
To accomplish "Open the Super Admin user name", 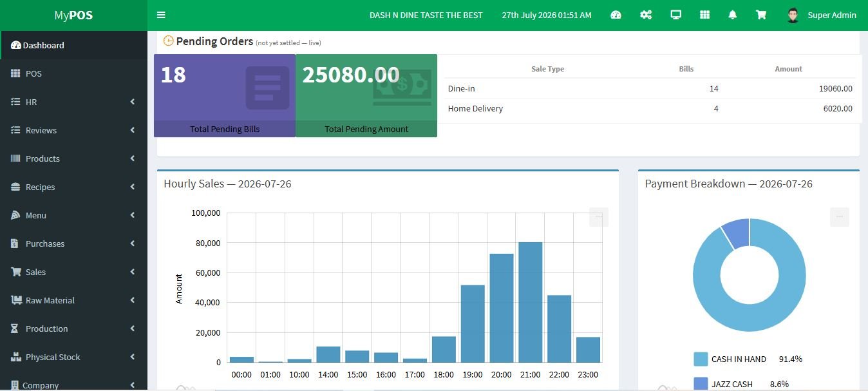I will point(832,15).
